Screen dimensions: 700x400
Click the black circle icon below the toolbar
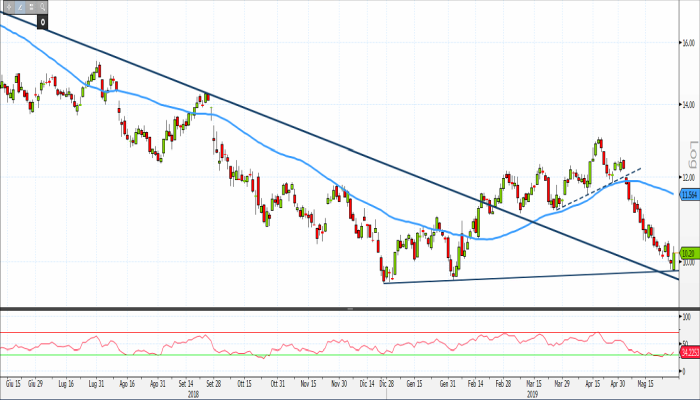[42, 21]
